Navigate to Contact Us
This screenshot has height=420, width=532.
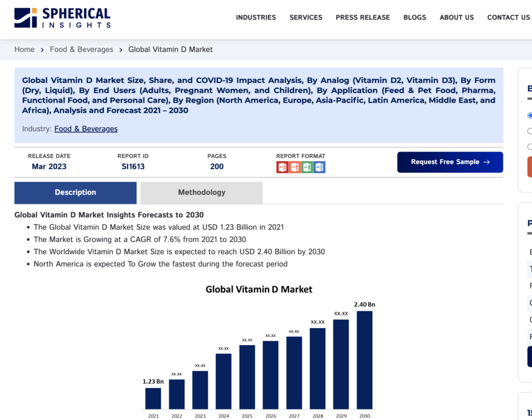pos(508,17)
